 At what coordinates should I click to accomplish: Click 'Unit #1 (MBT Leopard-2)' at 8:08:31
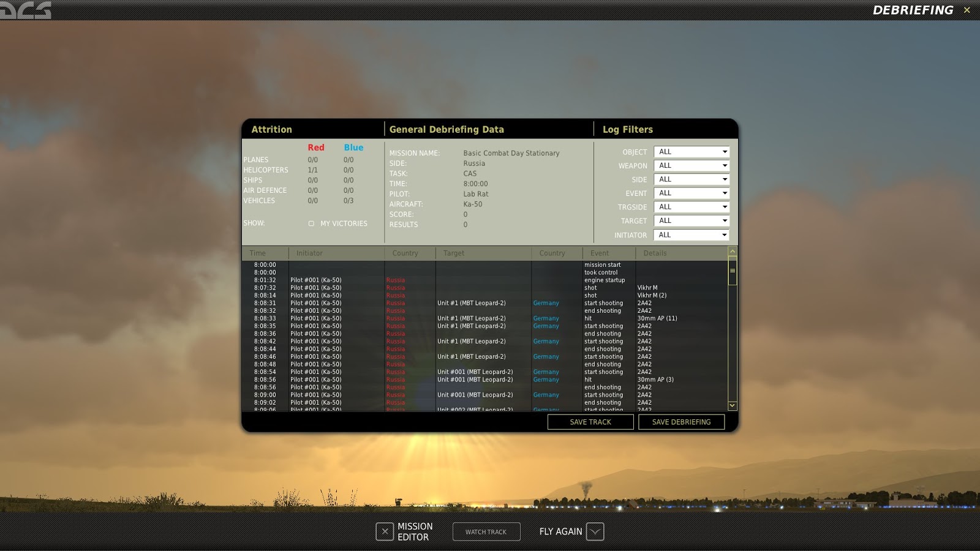[472, 303]
